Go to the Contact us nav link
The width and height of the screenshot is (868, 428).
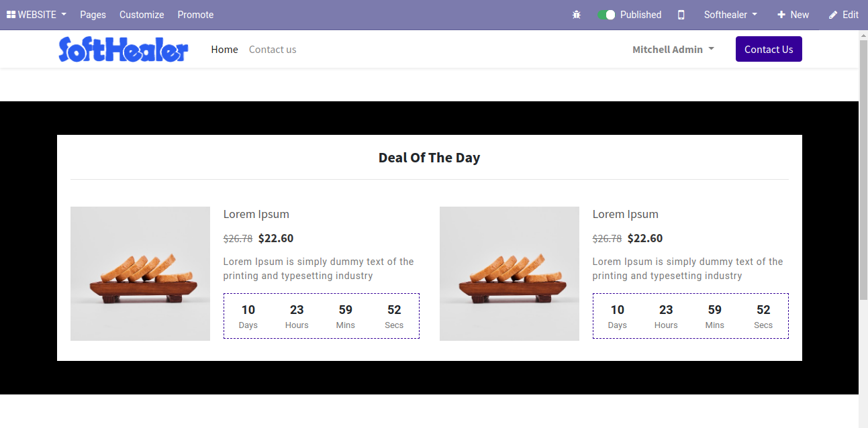pyautogui.click(x=273, y=50)
